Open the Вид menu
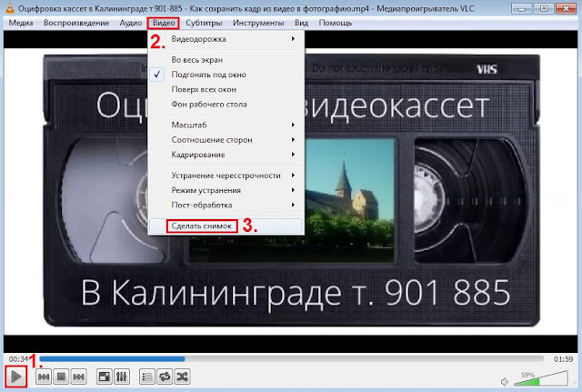The width and height of the screenshot is (582, 392). (301, 23)
